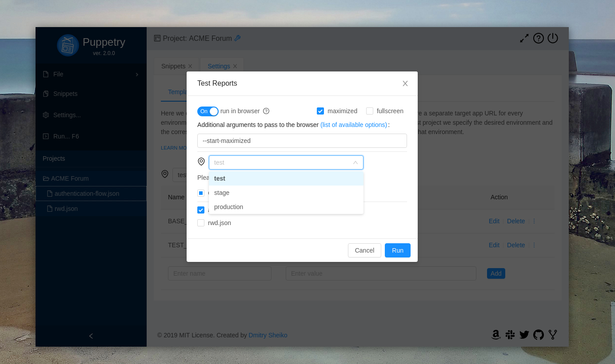This screenshot has height=364, width=615.
Task: Switch to the Snippets tab
Action: (173, 66)
